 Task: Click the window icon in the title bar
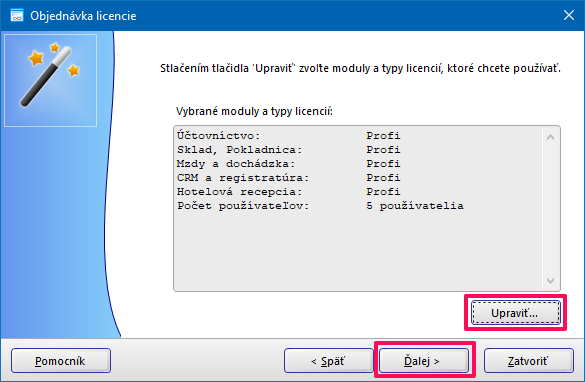[17, 16]
